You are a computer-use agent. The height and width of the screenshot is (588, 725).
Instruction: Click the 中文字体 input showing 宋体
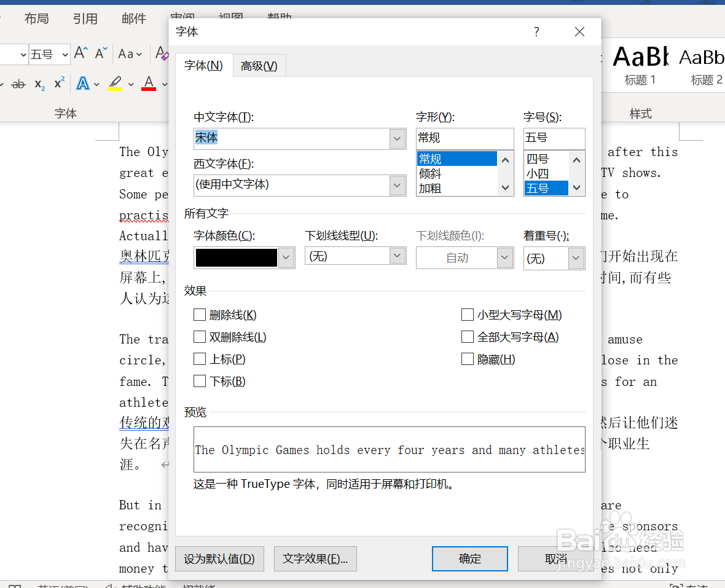292,139
